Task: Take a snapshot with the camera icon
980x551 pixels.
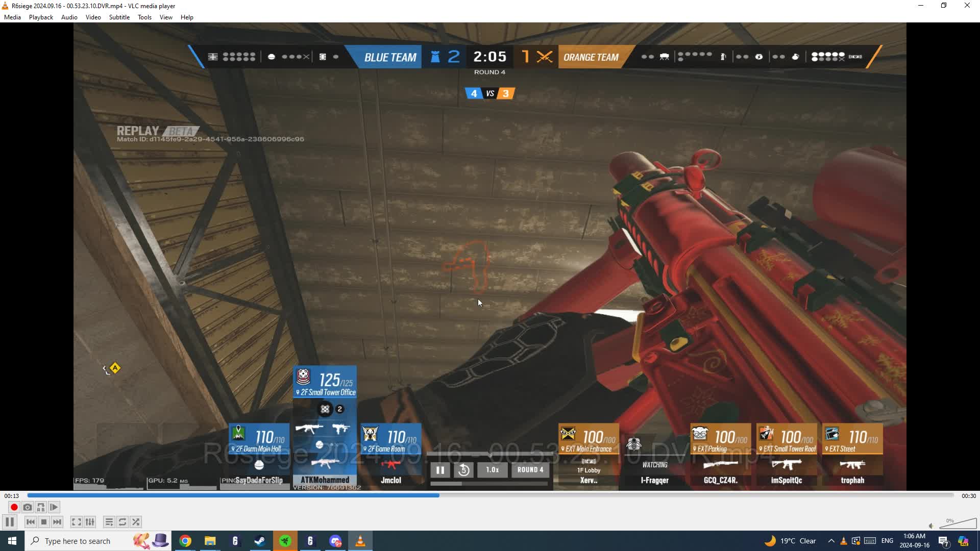Action: point(27,507)
